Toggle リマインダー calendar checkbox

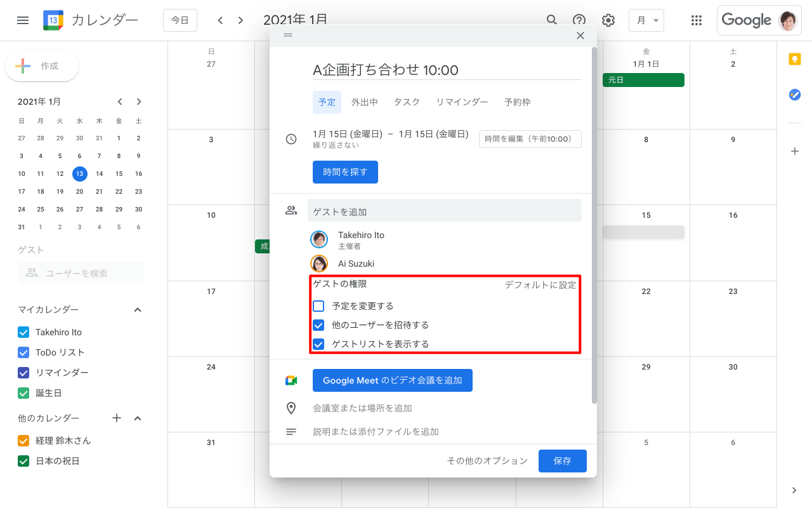(x=23, y=373)
